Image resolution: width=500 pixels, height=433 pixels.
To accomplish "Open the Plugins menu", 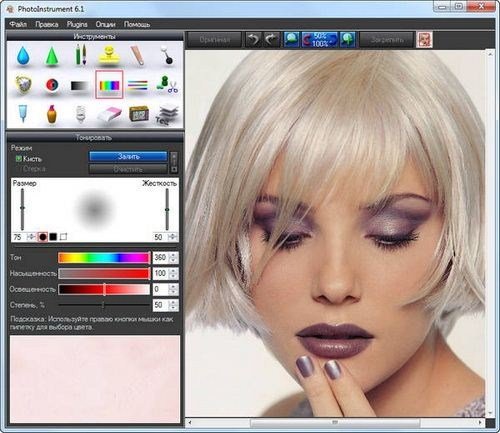I will click(x=77, y=24).
